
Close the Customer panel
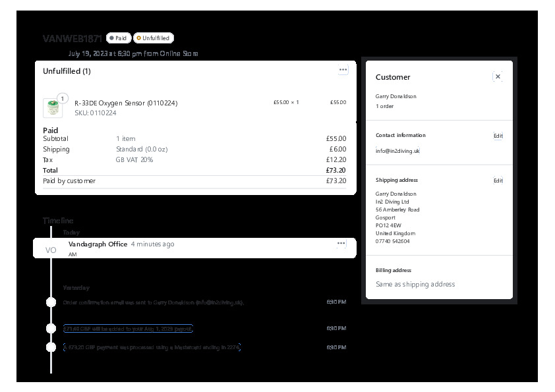click(x=498, y=77)
